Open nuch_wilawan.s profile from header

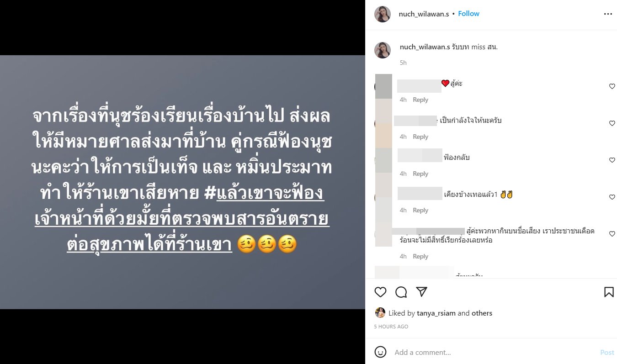424,14
